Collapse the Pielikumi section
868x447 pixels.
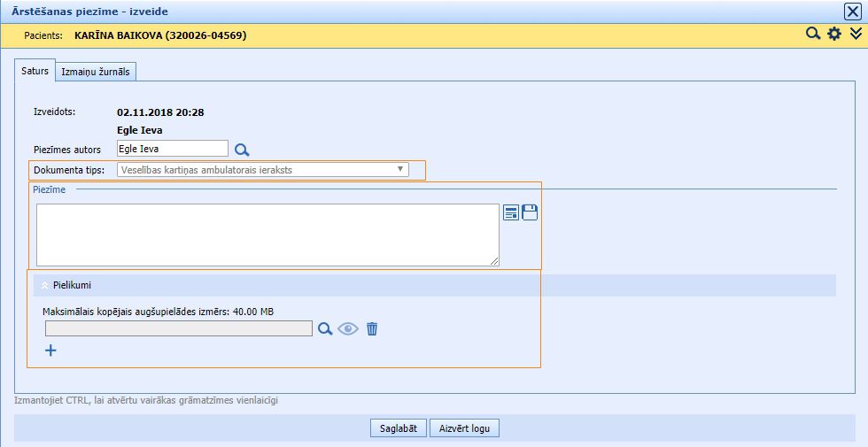tap(45, 285)
